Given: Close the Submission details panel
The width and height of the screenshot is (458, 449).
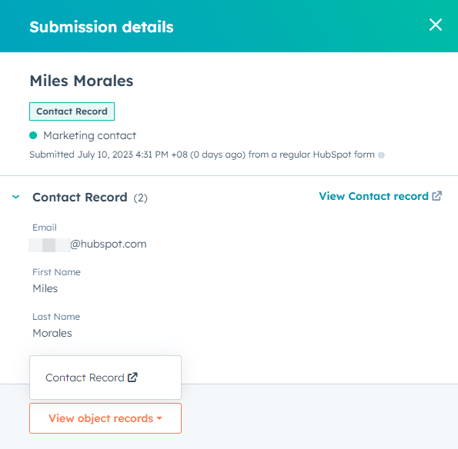Looking at the screenshot, I should 435,25.
